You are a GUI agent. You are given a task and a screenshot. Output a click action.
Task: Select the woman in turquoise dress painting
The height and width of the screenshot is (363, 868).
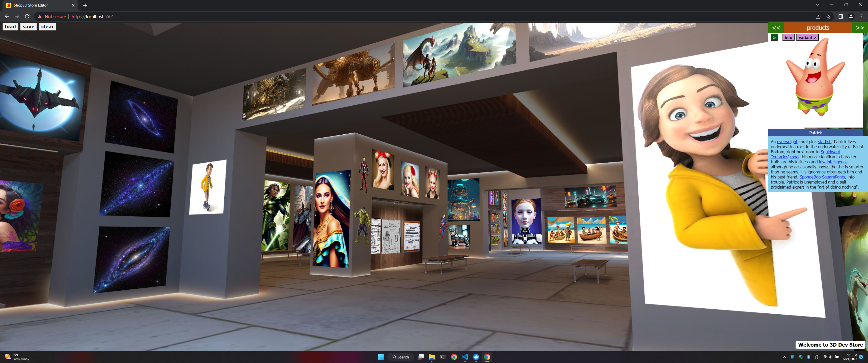[x=332, y=219]
